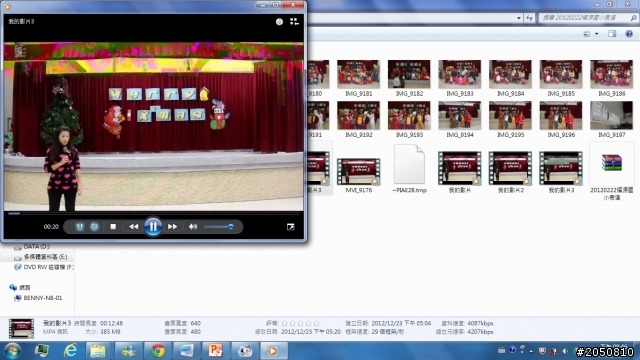The image size is (640, 360).
Task: Show hidden system tray icons
Action: point(531,351)
